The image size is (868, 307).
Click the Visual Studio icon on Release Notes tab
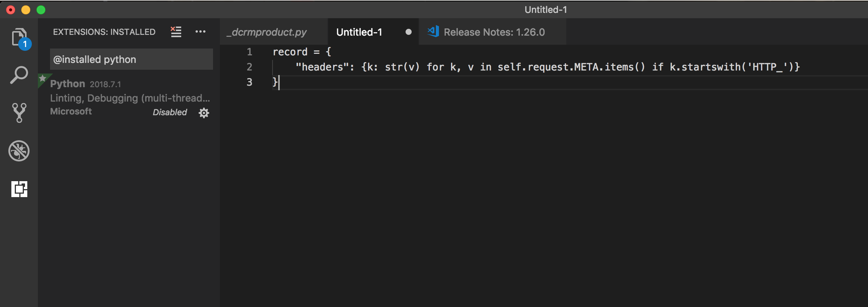point(433,31)
